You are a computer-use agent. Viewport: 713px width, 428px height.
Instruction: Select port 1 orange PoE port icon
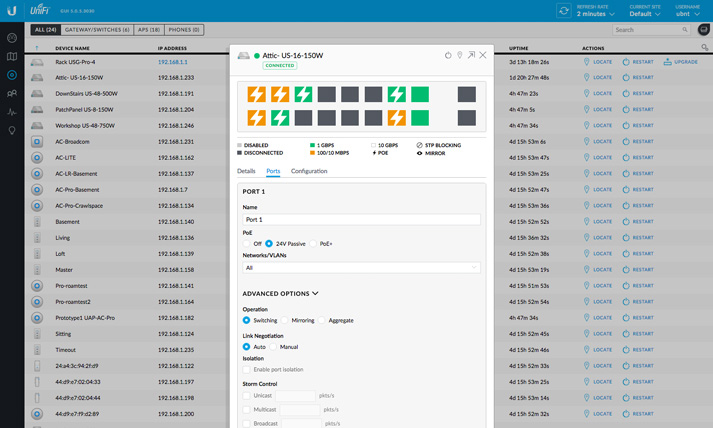tap(256, 94)
